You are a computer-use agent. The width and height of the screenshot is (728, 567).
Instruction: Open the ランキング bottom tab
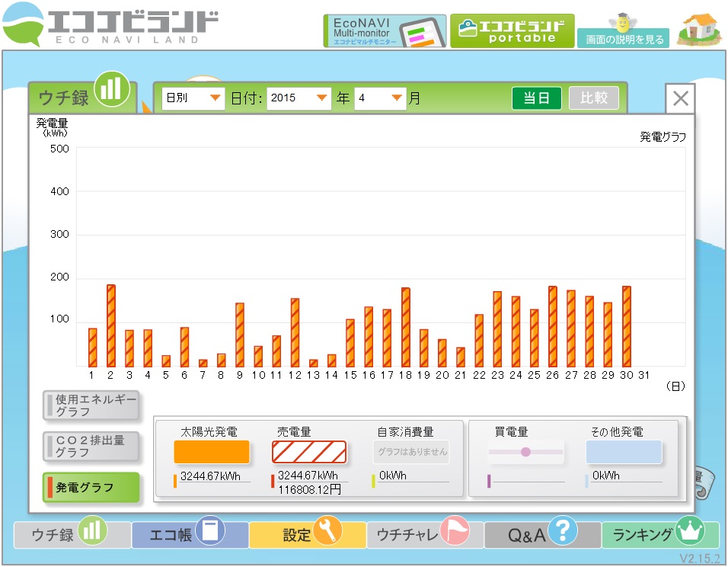click(660, 535)
